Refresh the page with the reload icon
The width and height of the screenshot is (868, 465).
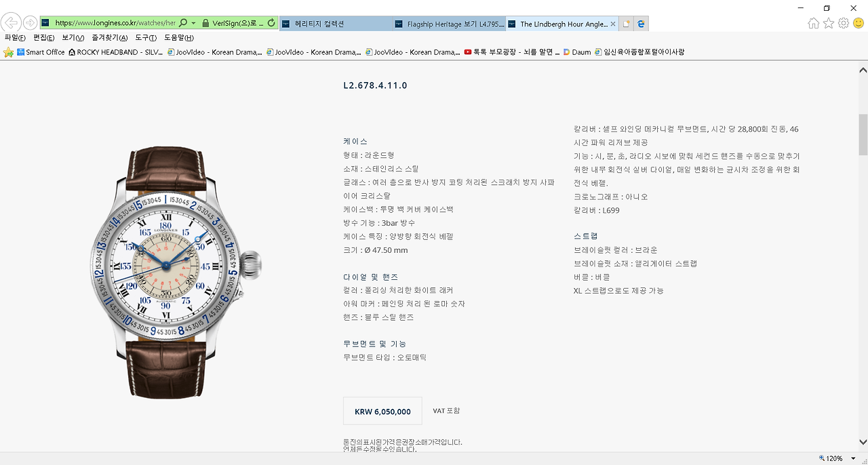click(271, 23)
